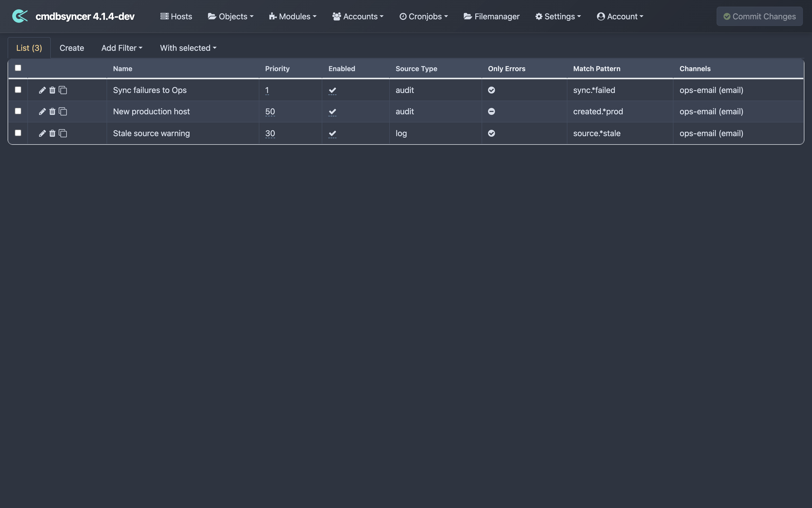Open the Objects dropdown menu
The height and width of the screenshot is (508, 812).
click(230, 17)
